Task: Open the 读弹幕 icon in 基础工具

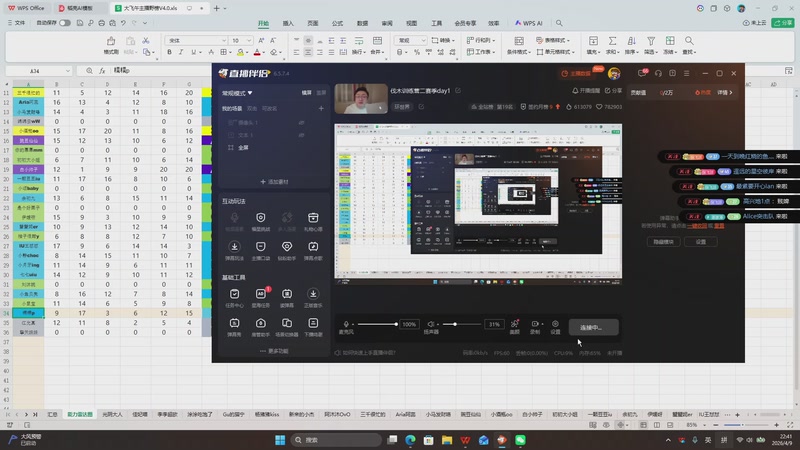Action: [x=287, y=294]
